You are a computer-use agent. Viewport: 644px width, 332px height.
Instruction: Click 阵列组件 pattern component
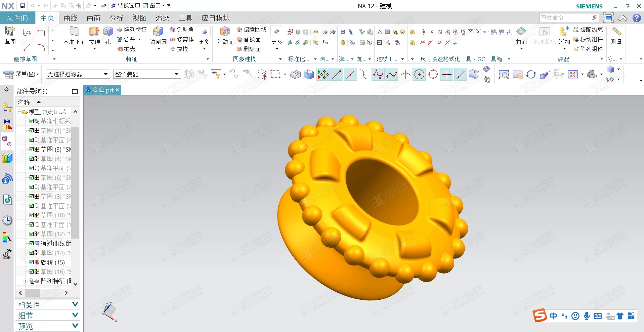click(x=588, y=49)
